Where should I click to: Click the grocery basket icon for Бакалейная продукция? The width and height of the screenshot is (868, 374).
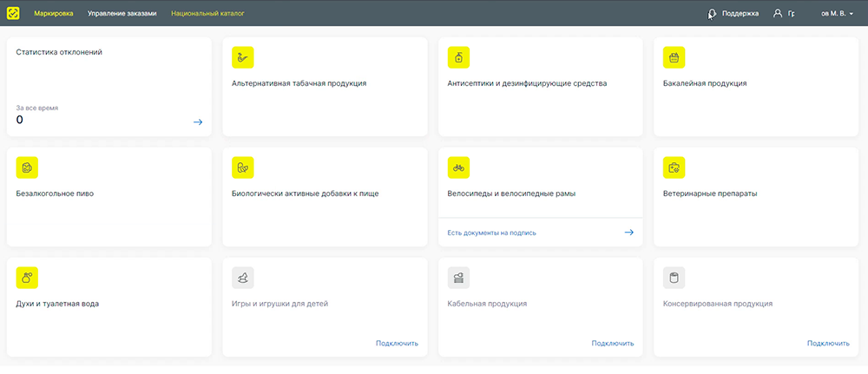pyautogui.click(x=674, y=57)
